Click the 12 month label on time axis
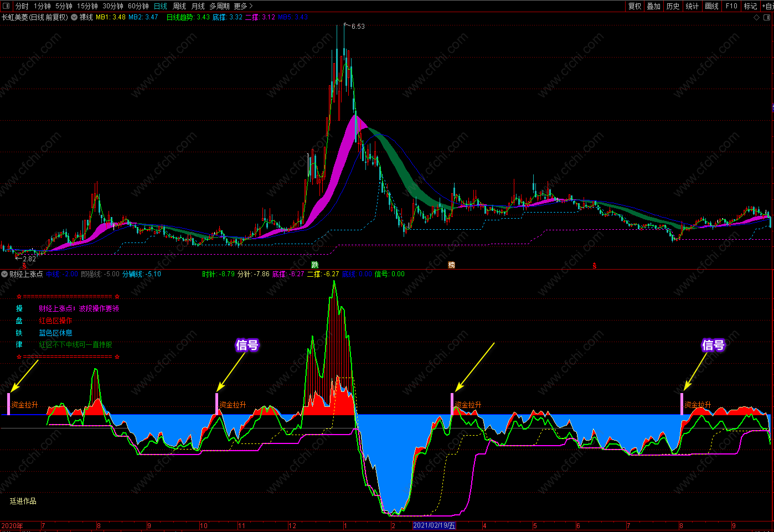774x532 pixels. (292, 525)
